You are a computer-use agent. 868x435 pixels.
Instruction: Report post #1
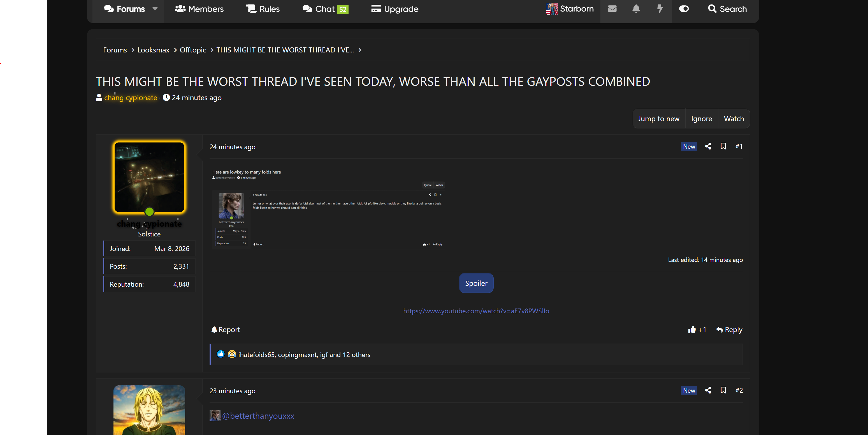coord(226,330)
